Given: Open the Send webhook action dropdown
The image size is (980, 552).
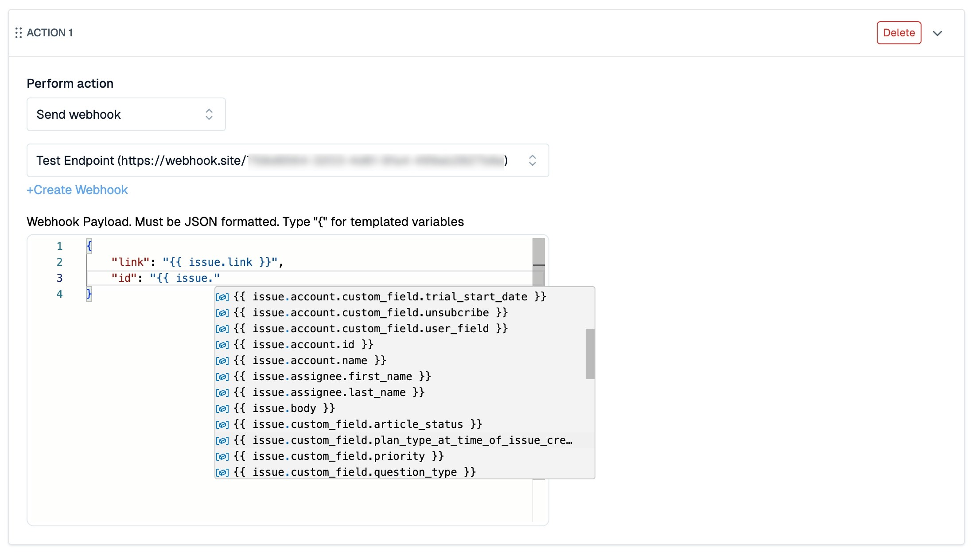Looking at the screenshot, I should (126, 114).
